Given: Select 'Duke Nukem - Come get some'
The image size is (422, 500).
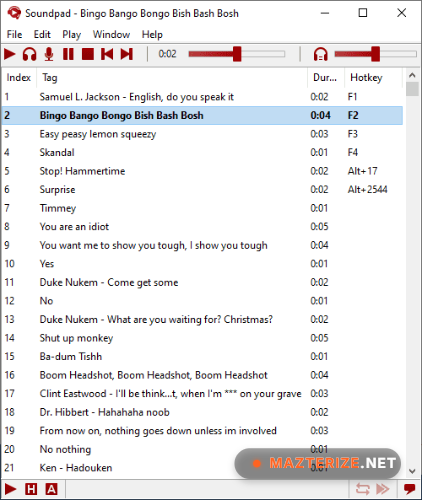Looking at the screenshot, I should point(202,282).
